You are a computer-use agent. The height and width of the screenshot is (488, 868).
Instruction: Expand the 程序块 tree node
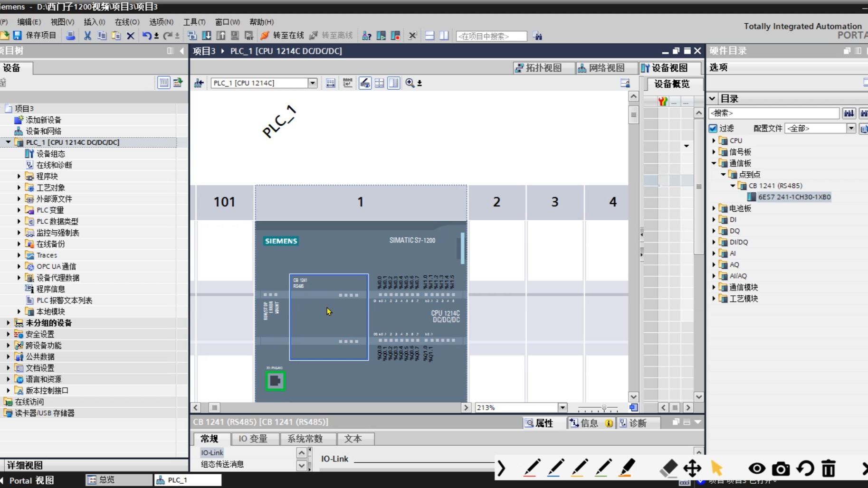[19, 176]
